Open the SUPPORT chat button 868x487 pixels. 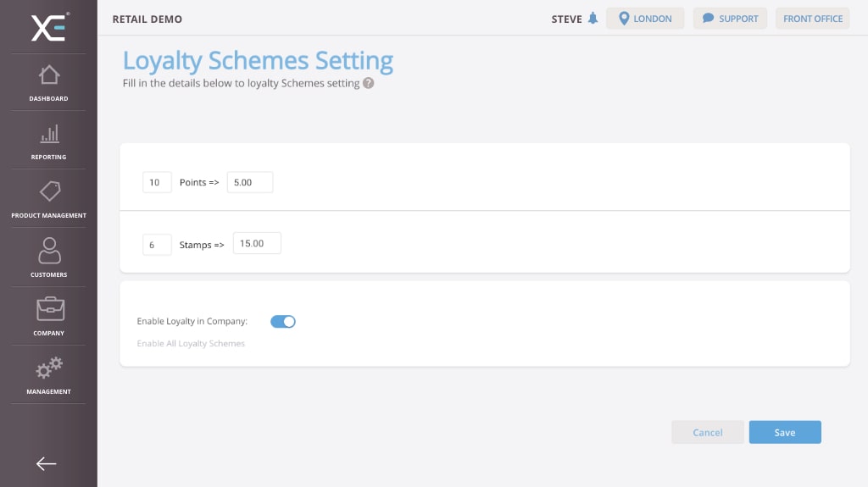click(x=730, y=19)
